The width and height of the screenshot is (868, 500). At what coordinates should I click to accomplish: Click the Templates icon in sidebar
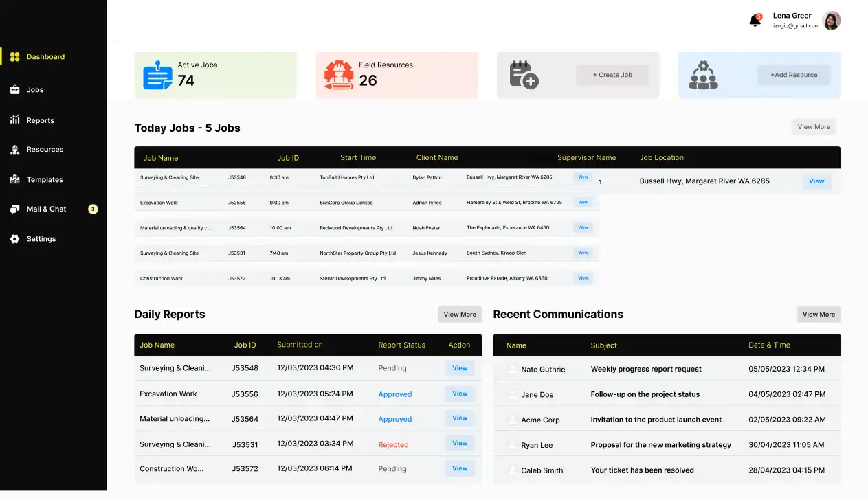14,179
